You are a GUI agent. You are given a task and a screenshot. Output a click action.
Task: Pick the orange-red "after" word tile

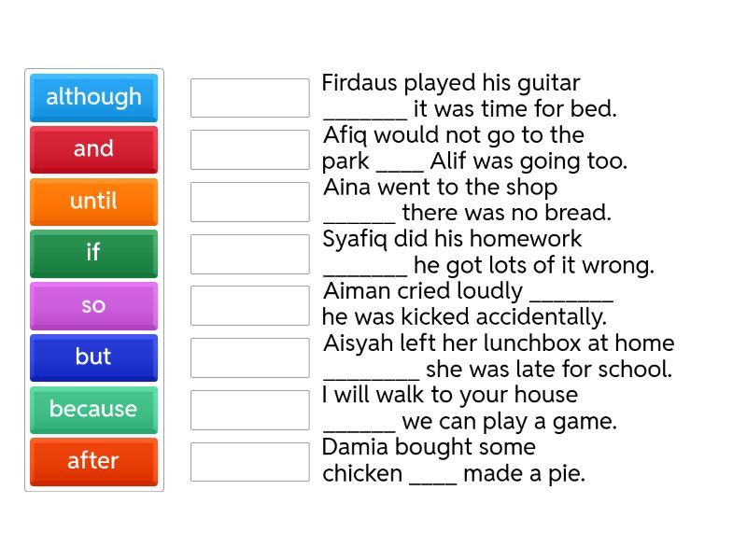[x=93, y=461]
